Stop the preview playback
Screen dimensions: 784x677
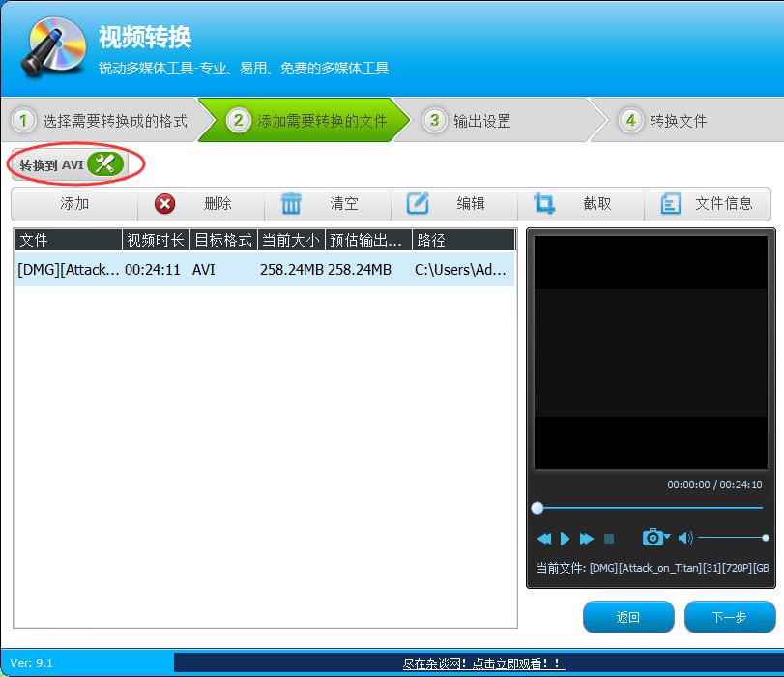point(608,539)
